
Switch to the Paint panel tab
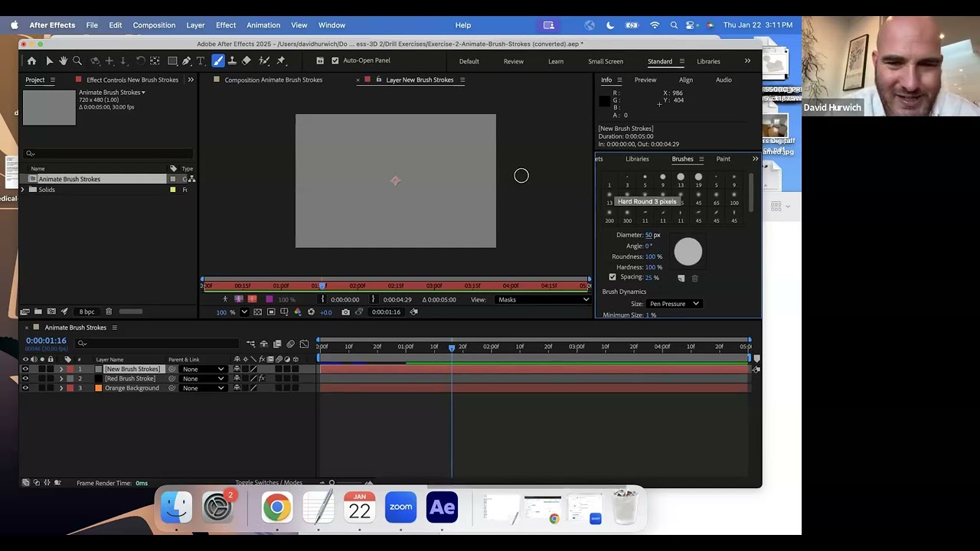(723, 159)
